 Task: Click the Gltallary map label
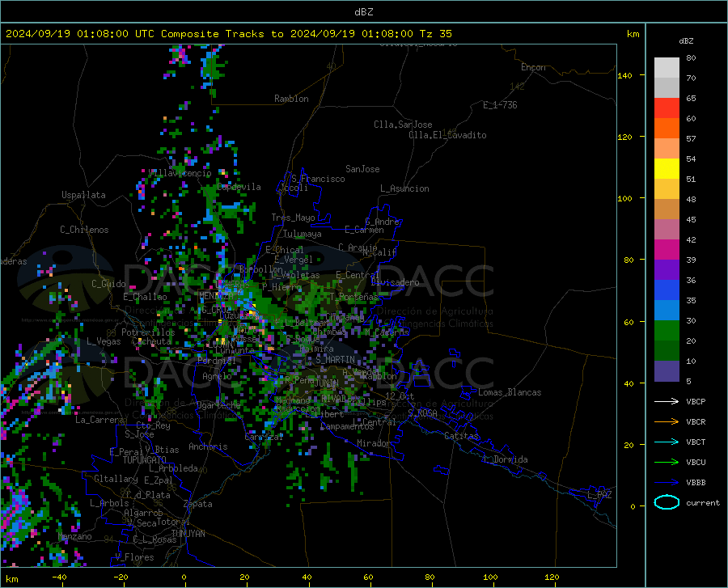point(116,479)
